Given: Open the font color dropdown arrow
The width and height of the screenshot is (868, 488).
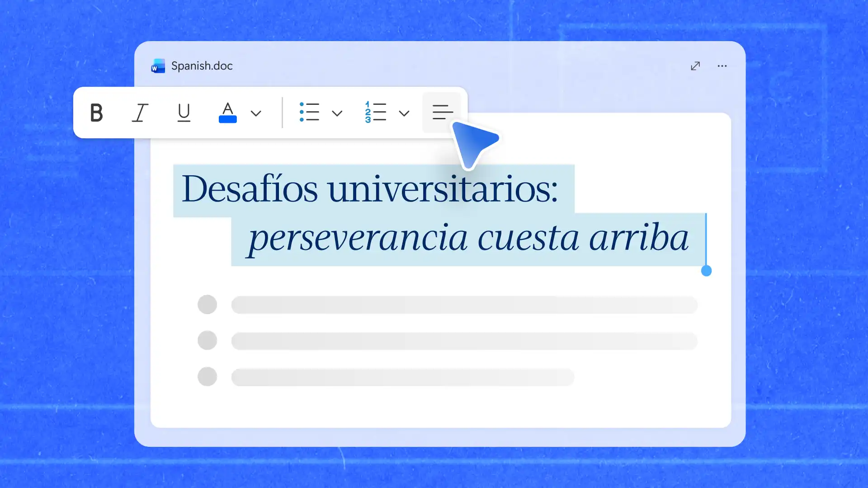Looking at the screenshot, I should pyautogui.click(x=256, y=113).
